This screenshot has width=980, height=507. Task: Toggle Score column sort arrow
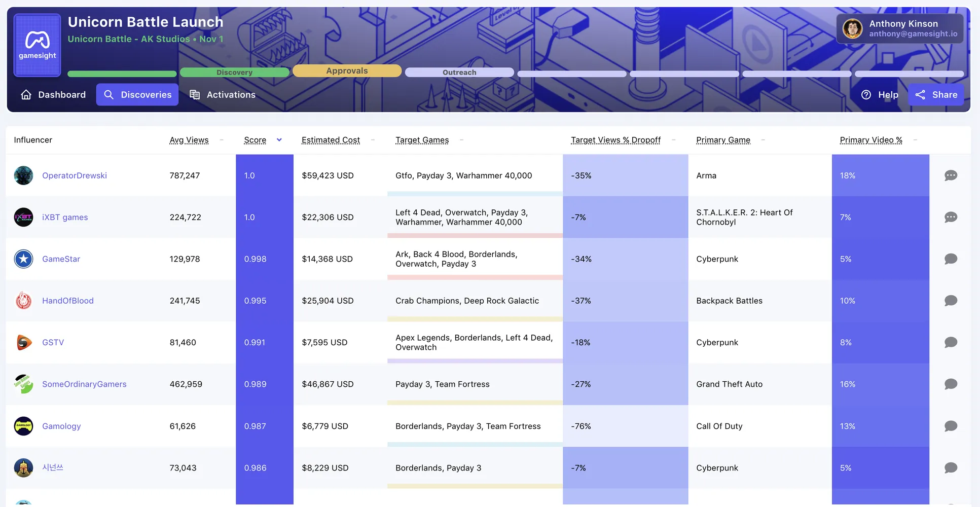[x=279, y=140]
